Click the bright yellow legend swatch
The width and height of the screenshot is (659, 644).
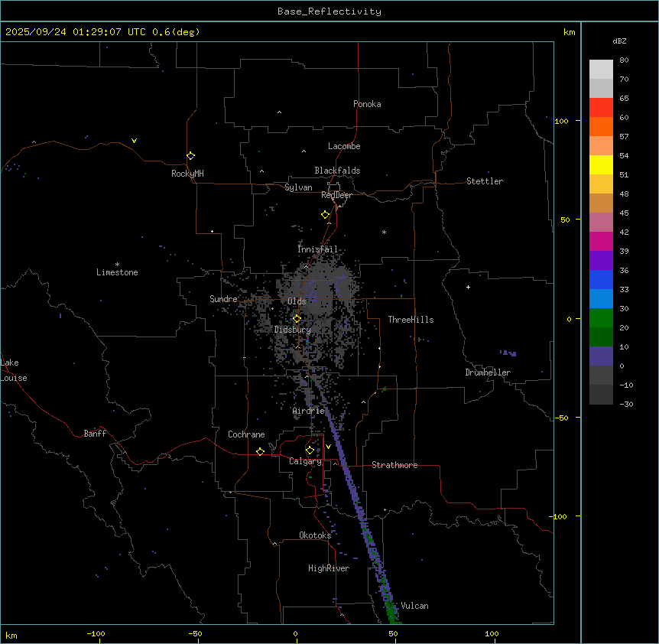[601, 164]
